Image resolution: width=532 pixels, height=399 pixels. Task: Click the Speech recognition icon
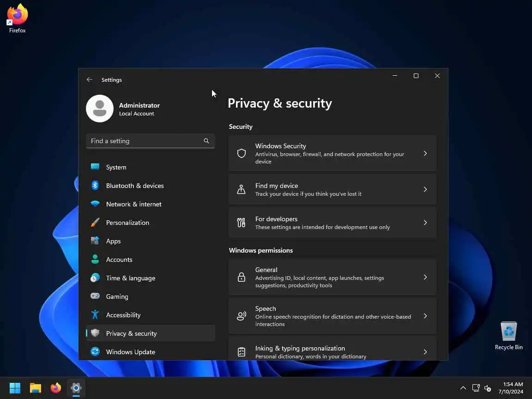click(241, 316)
